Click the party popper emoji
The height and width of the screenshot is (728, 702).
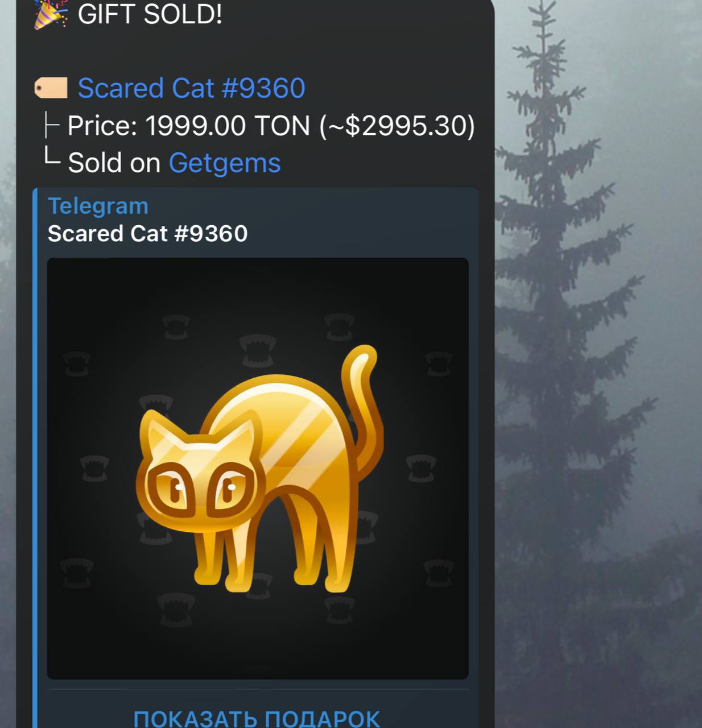(x=51, y=14)
